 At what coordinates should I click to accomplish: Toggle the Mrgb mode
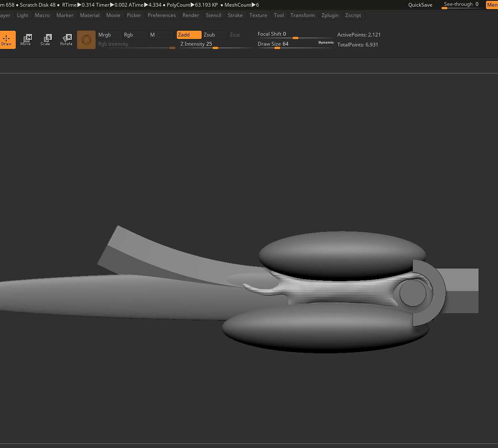pyautogui.click(x=109, y=35)
